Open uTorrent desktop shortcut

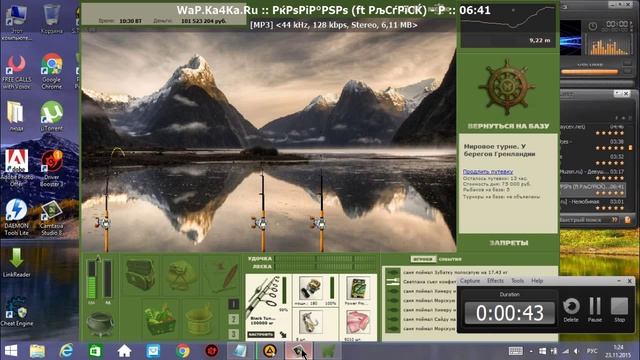[x=52, y=116]
